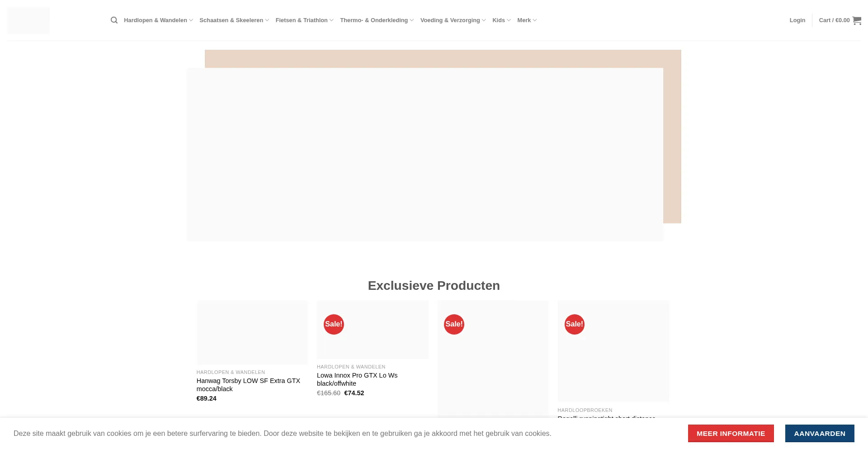Expand Schaatsen & Skeeleren dropdown menu
Viewport: 868px width, 449px height.
click(234, 20)
